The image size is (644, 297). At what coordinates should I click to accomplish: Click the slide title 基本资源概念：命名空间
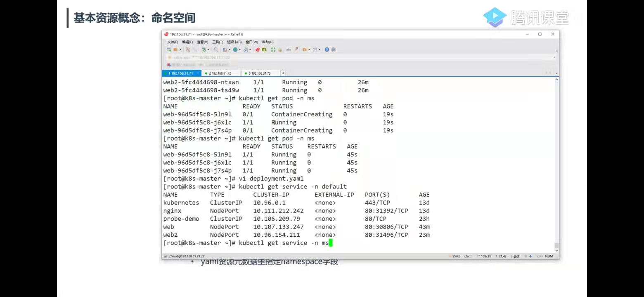[x=135, y=18]
